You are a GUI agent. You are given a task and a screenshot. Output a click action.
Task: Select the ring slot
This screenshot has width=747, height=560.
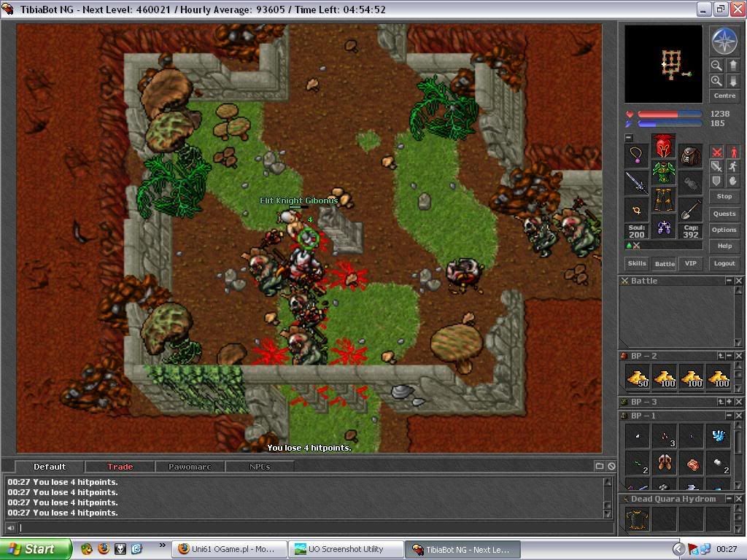(x=636, y=209)
